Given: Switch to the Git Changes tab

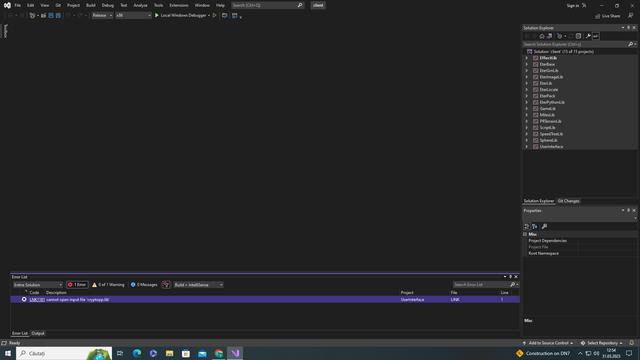Looking at the screenshot, I should coord(569,201).
